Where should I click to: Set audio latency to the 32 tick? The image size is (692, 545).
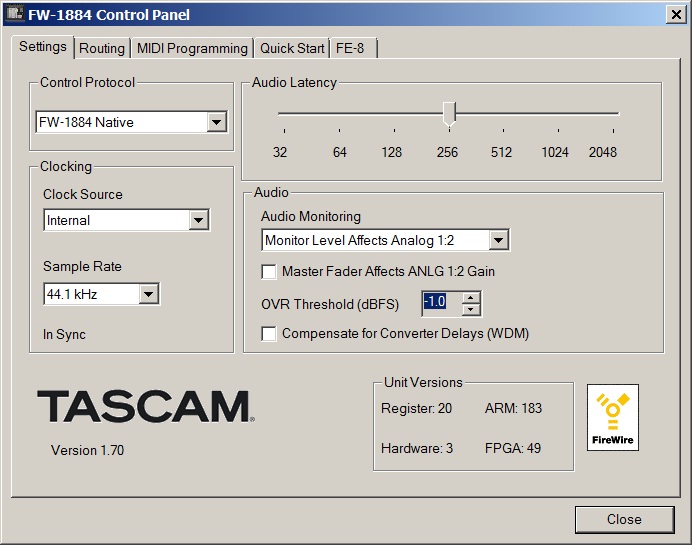pyautogui.click(x=284, y=131)
